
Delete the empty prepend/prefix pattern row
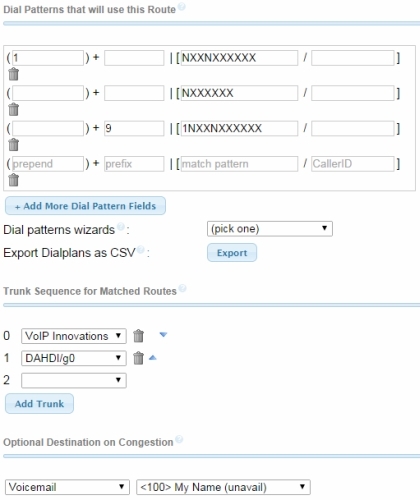coord(13,180)
